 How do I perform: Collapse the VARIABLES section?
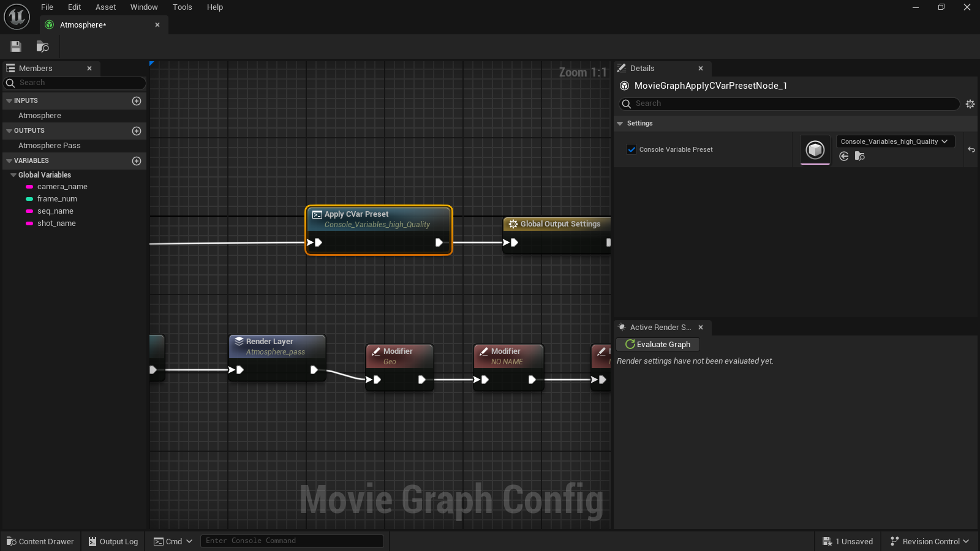pyautogui.click(x=9, y=161)
